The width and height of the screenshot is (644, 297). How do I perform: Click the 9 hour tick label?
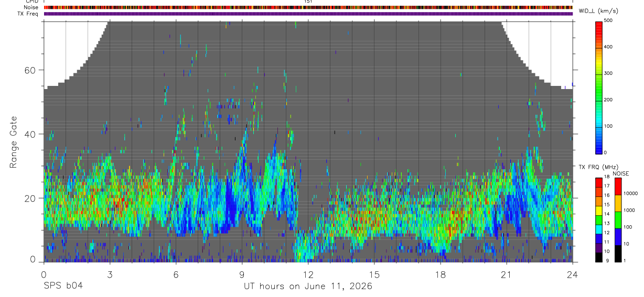click(x=242, y=273)
